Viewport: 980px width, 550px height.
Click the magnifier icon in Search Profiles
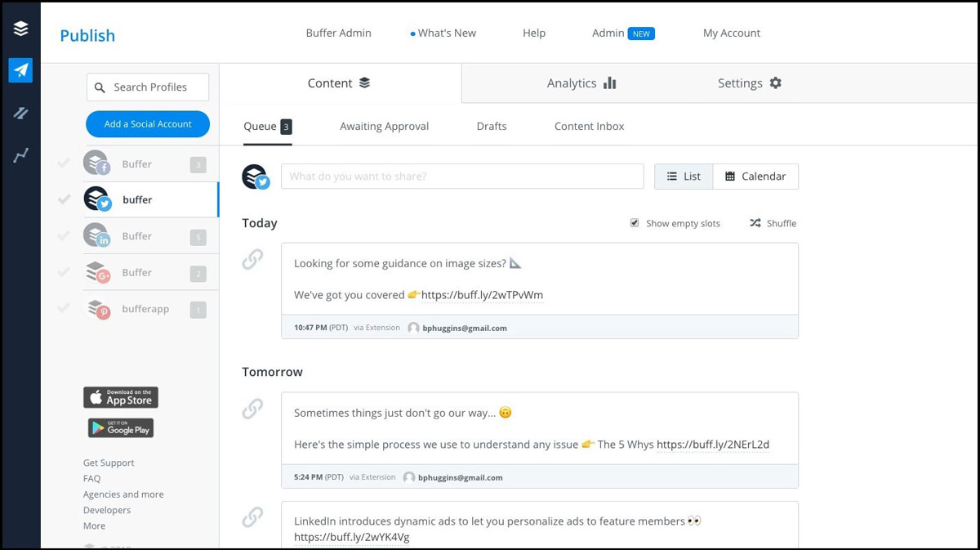[100, 87]
